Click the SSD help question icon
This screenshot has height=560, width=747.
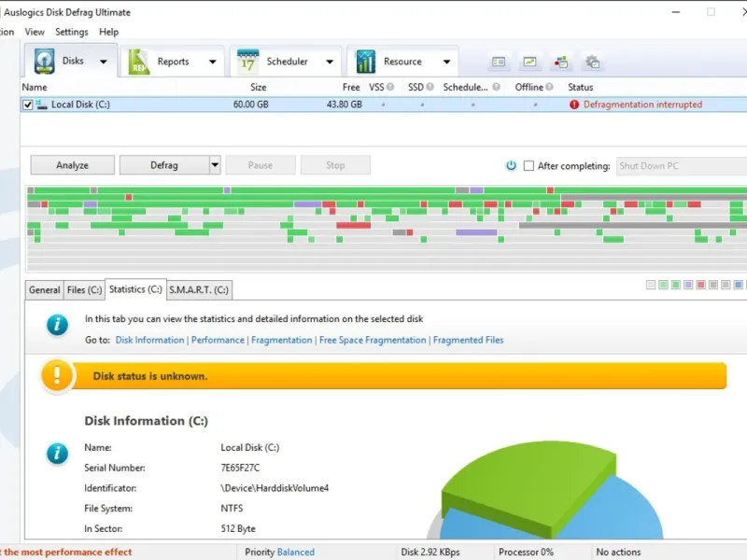[x=430, y=87]
